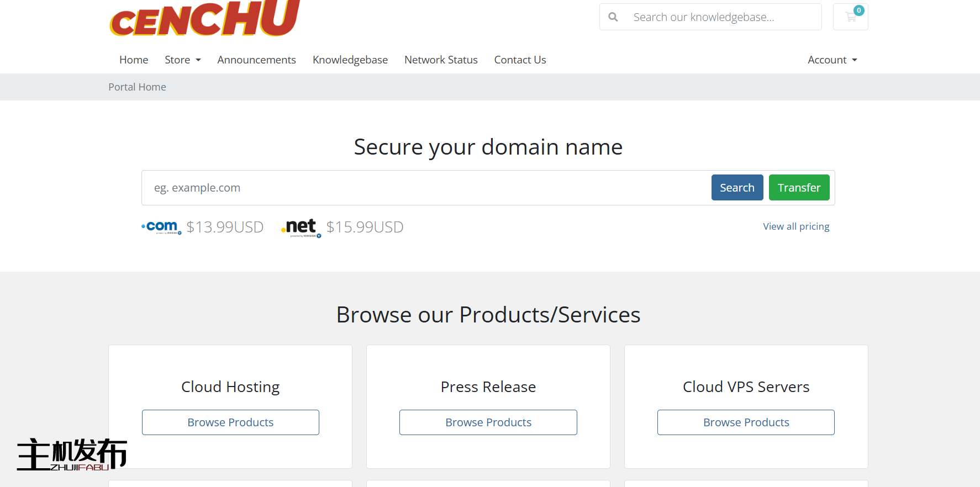Image resolution: width=980 pixels, height=487 pixels.
Task: Check the Network Status page
Action: [x=441, y=60]
